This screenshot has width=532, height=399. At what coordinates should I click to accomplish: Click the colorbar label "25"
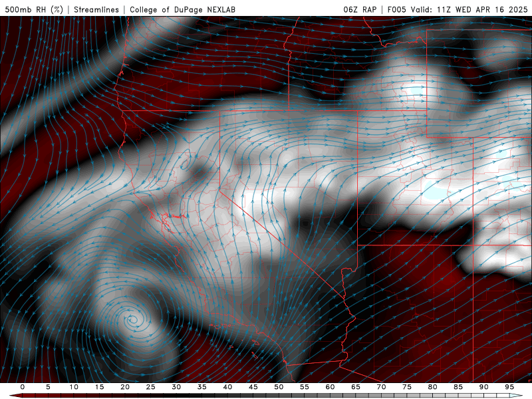tap(151, 387)
